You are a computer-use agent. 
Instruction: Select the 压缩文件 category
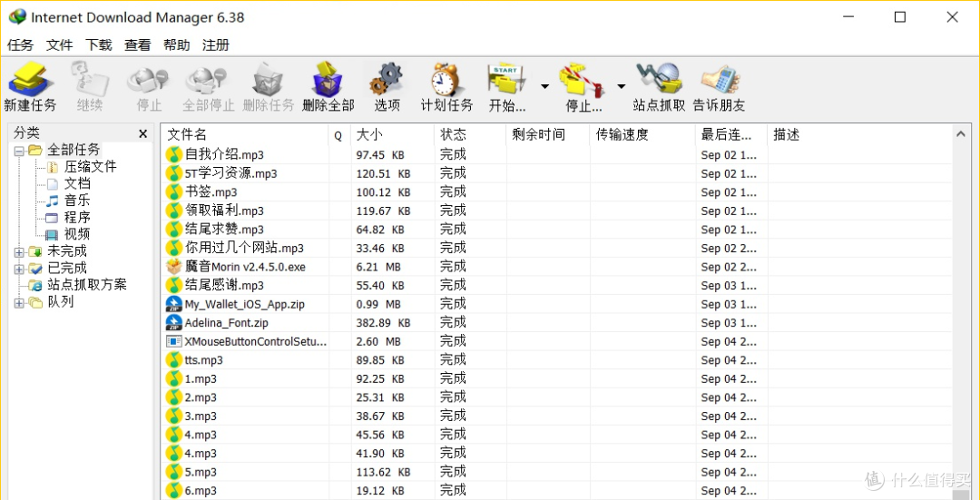[x=90, y=167]
